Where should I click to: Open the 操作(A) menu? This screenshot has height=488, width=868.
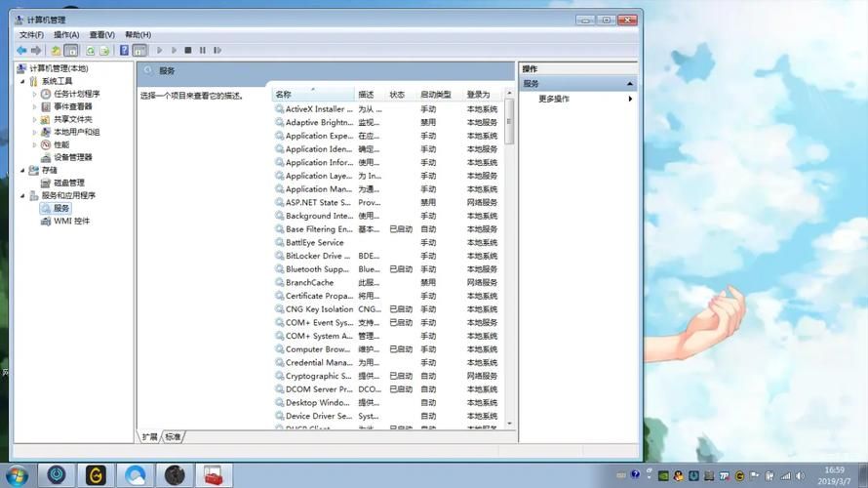point(66,34)
